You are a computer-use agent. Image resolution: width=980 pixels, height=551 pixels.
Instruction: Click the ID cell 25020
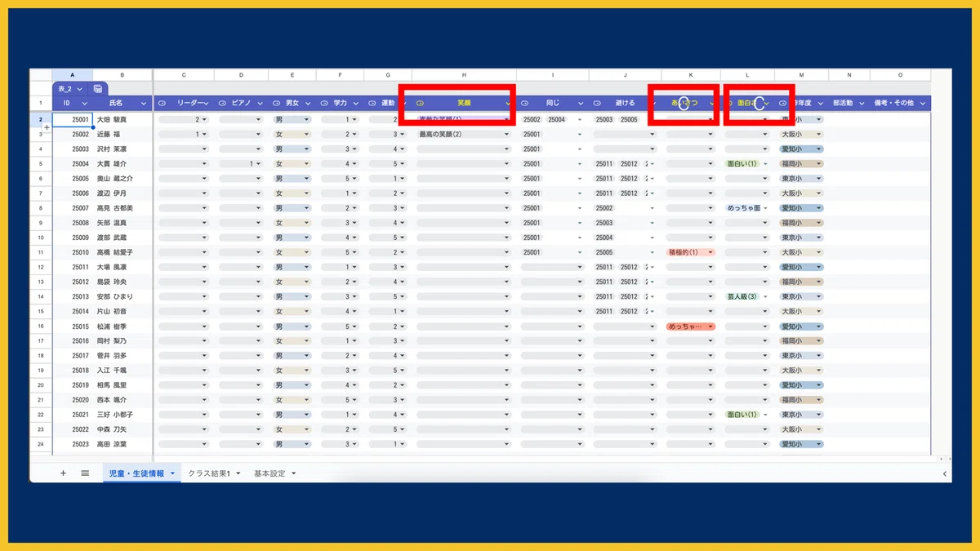pyautogui.click(x=73, y=400)
